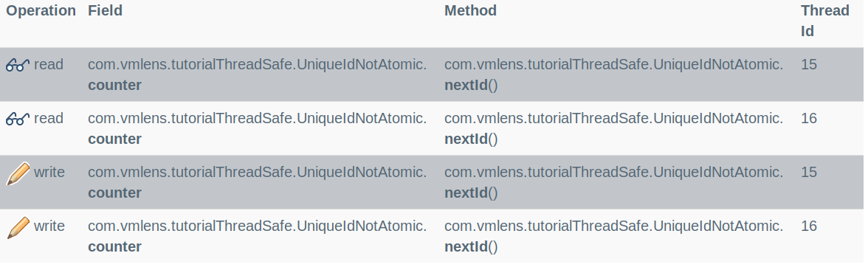Click the glasses read icon for thread 15
The height and width of the screenshot is (270, 868).
18,65
